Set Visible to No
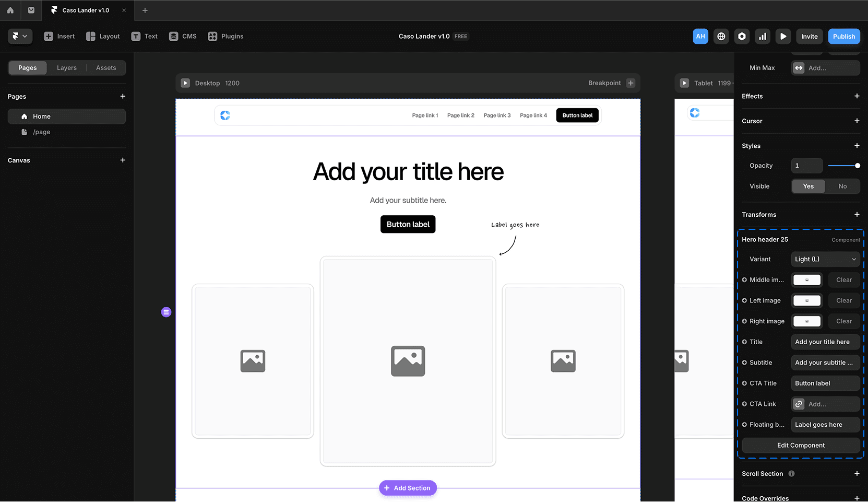Image resolution: width=868 pixels, height=502 pixels. (x=842, y=186)
